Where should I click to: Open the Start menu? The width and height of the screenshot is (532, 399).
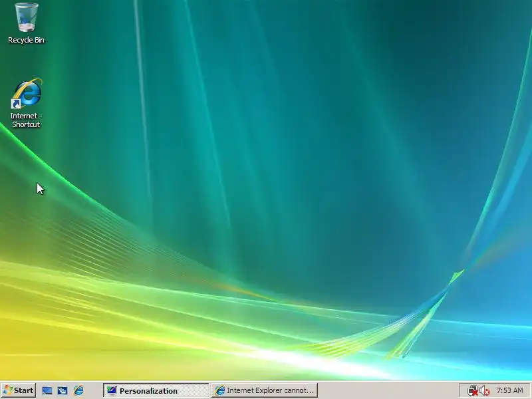click(19, 390)
